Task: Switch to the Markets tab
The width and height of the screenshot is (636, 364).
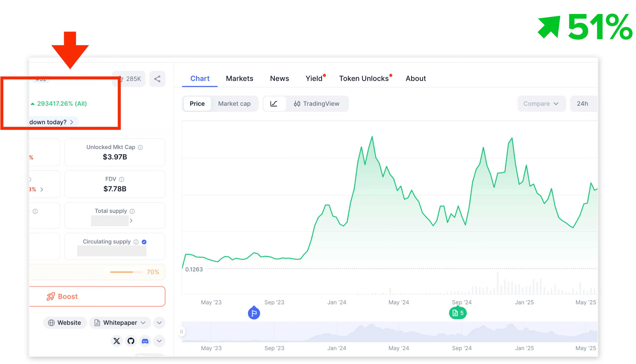Action: (240, 78)
